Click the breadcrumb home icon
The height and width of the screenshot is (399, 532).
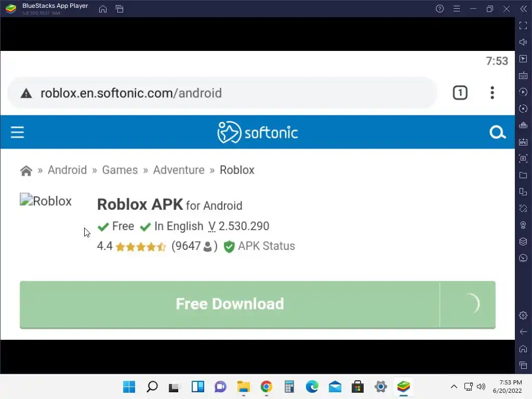pos(26,170)
